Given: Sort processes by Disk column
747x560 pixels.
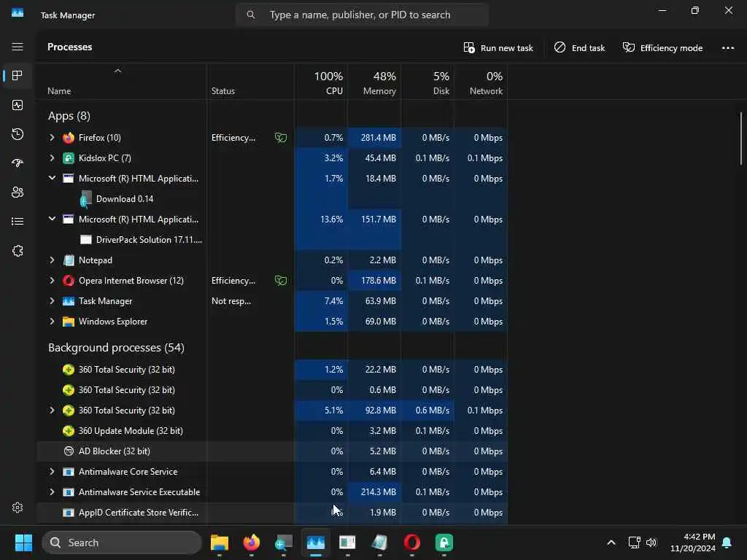Looking at the screenshot, I should [x=427, y=82].
